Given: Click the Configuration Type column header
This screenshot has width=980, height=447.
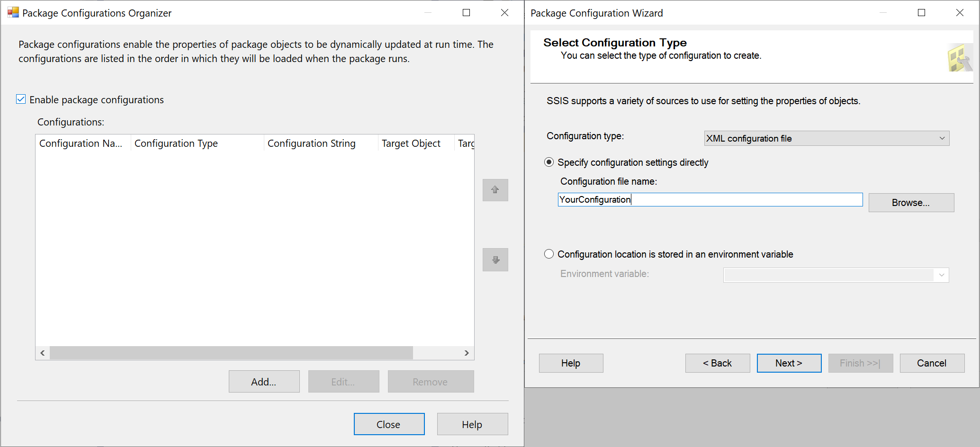Looking at the screenshot, I should tap(176, 143).
